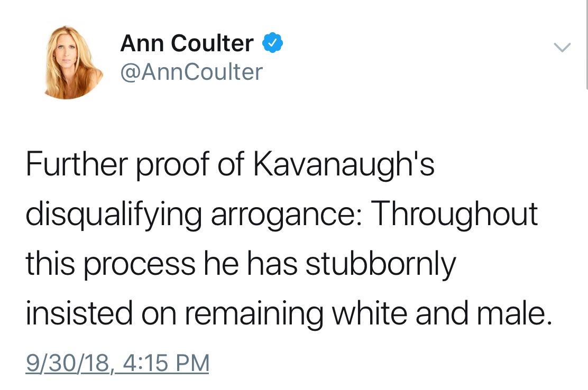
Task: Open the tweet options chevron menu
Action: (562, 48)
